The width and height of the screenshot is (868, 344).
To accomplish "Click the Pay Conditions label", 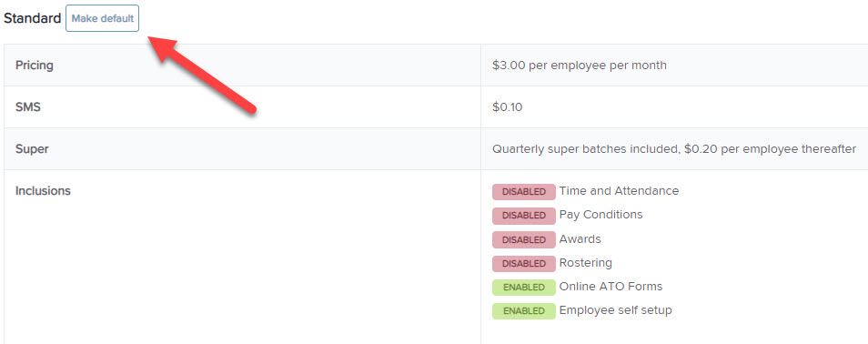I will coord(601,215).
